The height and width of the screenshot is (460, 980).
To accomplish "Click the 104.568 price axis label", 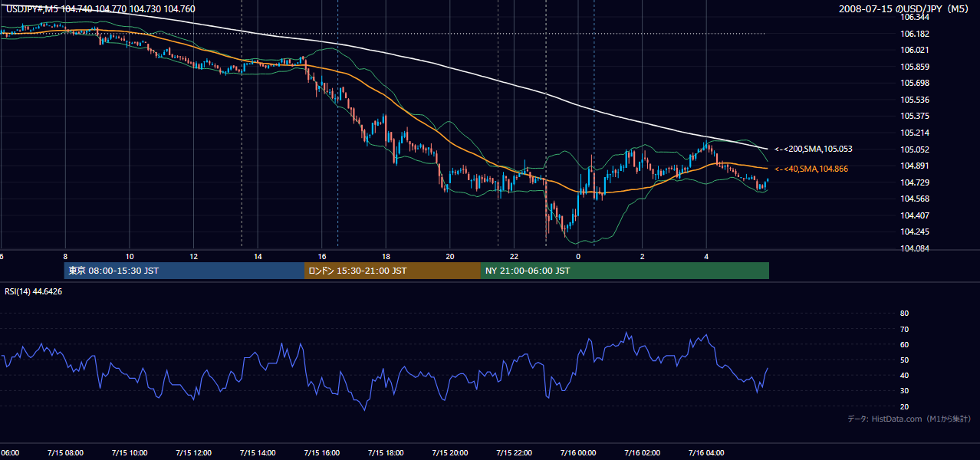I will tap(914, 199).
